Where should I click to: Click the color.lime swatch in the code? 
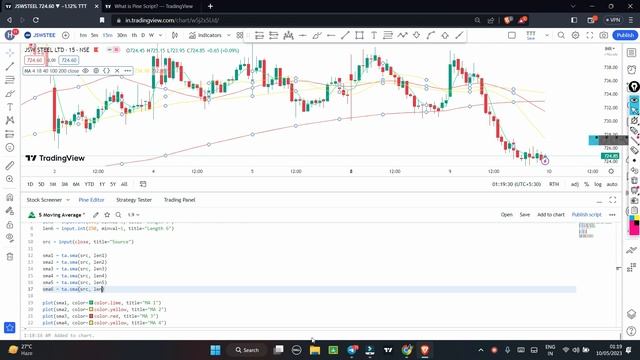(91, 303)
